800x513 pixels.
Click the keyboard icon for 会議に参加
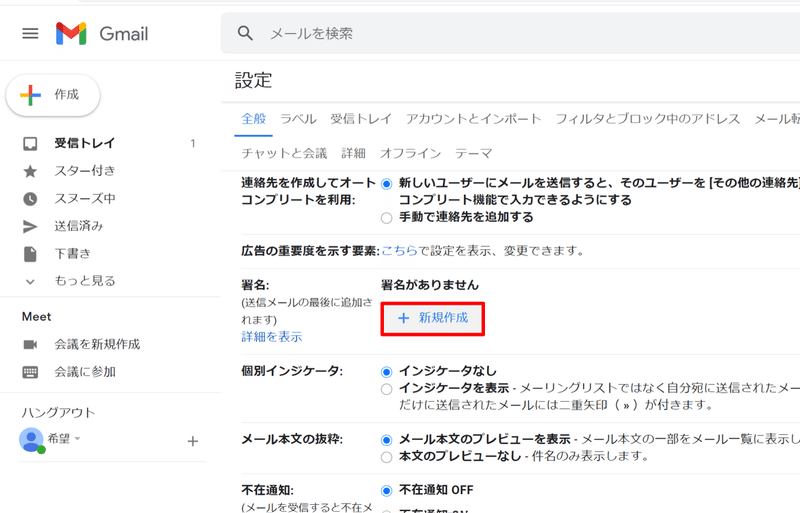click(30, 372)
